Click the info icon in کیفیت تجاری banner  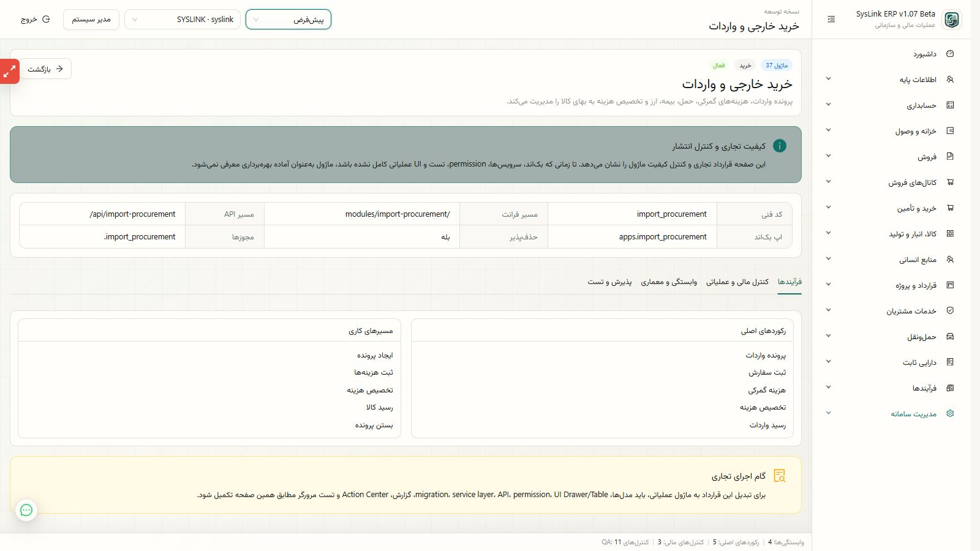pos(779,146)
